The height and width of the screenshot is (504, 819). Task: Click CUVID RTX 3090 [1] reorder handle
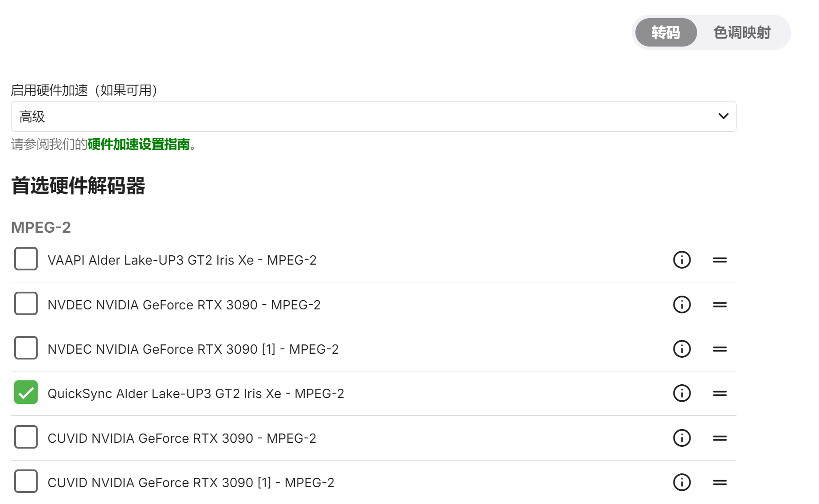pos(720,482)
